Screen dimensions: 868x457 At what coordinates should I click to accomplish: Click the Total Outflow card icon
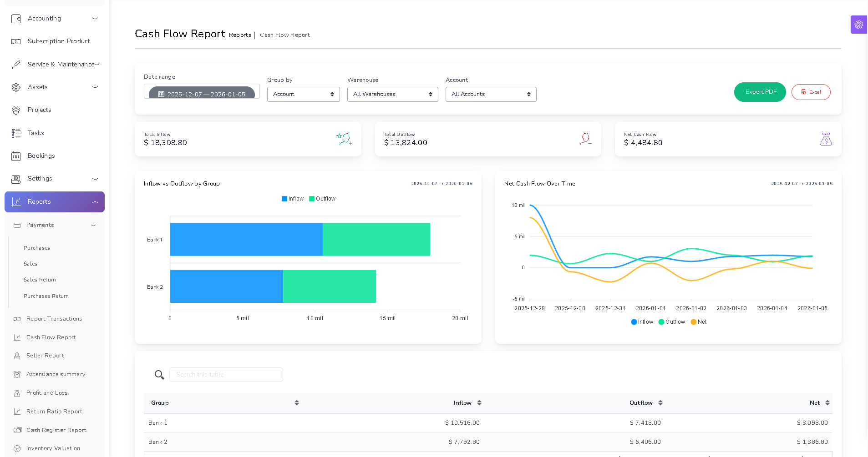coord(585,139)
